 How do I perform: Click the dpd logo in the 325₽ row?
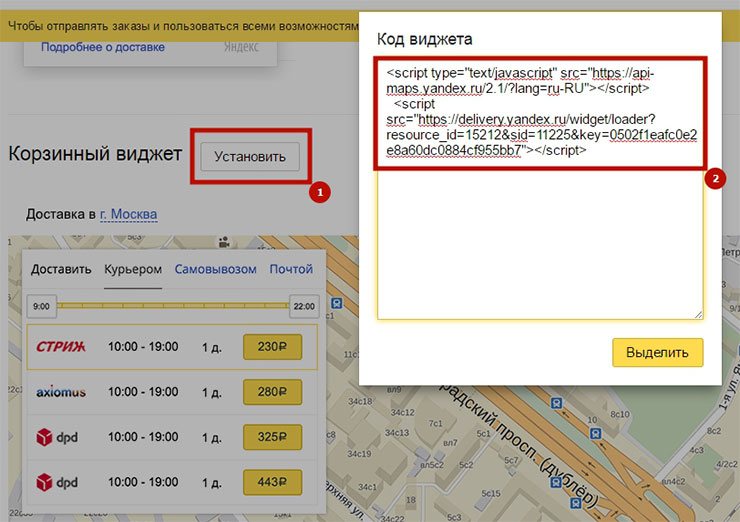(57, 437)
